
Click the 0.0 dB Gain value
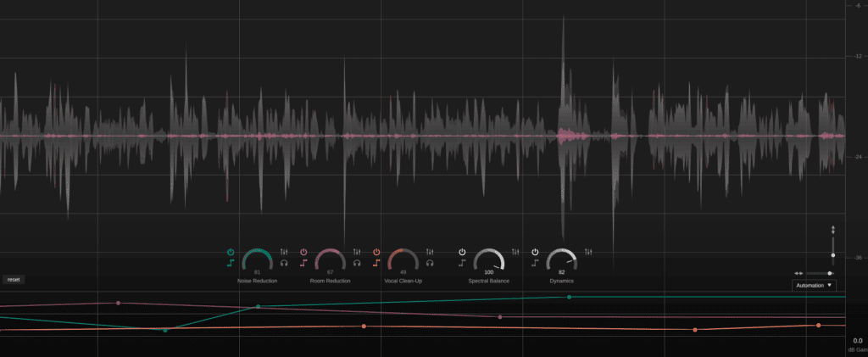[858, 341]
